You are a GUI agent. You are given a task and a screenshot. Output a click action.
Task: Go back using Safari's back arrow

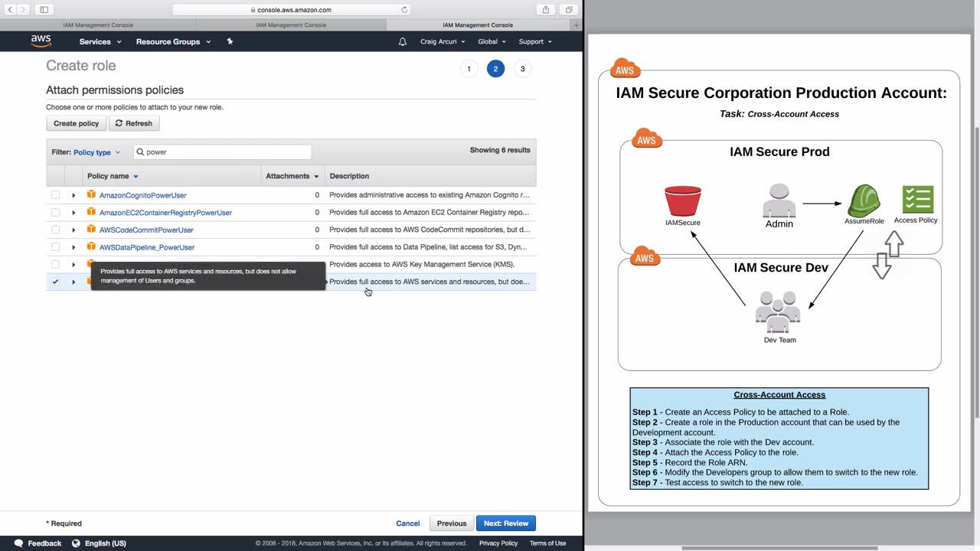10,9
